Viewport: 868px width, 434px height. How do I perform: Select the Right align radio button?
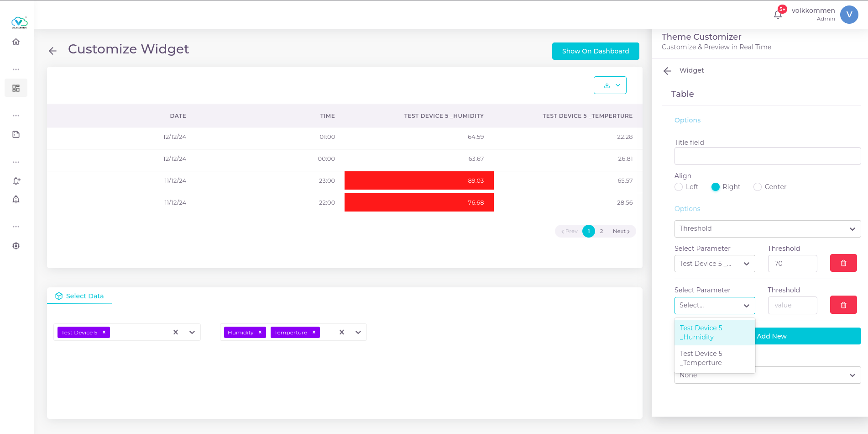tap(715, 187)
